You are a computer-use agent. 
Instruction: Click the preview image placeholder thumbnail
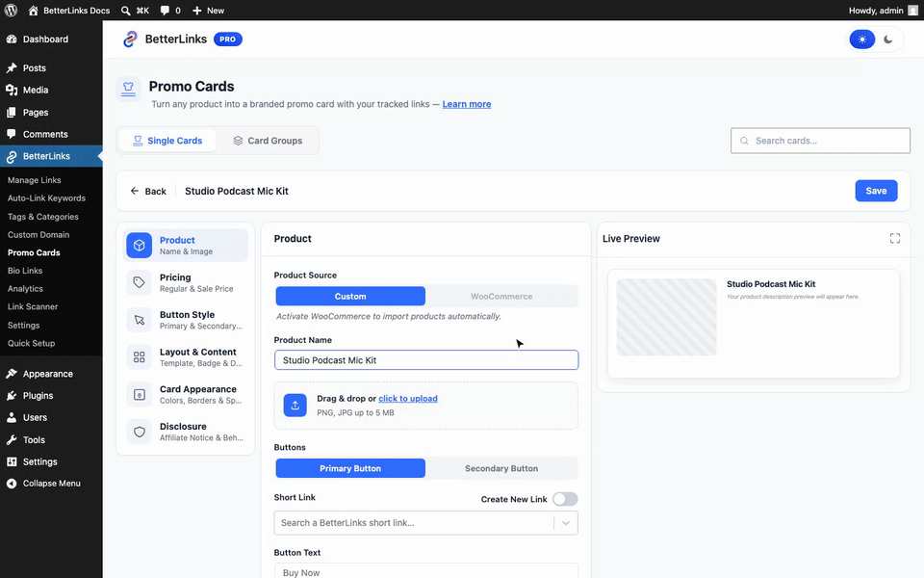coord(666,317)
